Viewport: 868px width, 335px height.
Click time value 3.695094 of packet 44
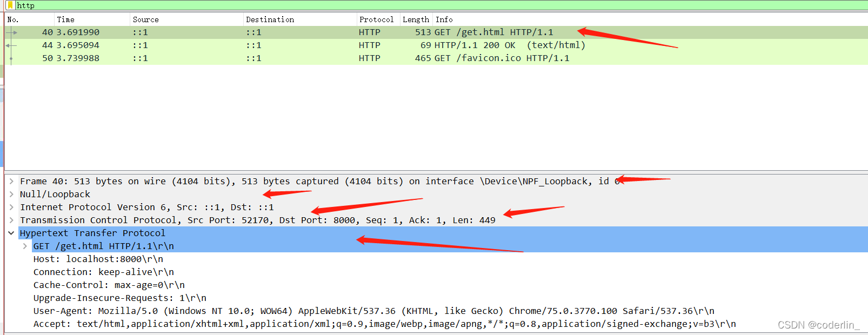click(x=78, y=45)
